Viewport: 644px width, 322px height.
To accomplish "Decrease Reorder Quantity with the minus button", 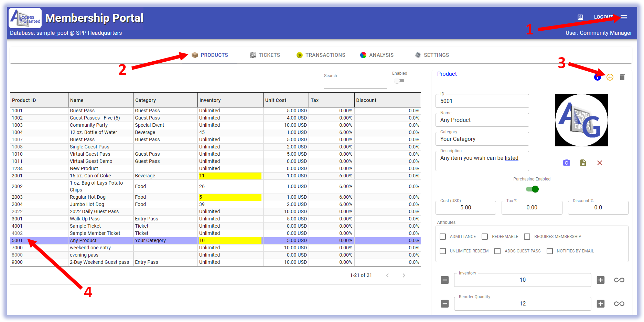I will click(445, 304).
